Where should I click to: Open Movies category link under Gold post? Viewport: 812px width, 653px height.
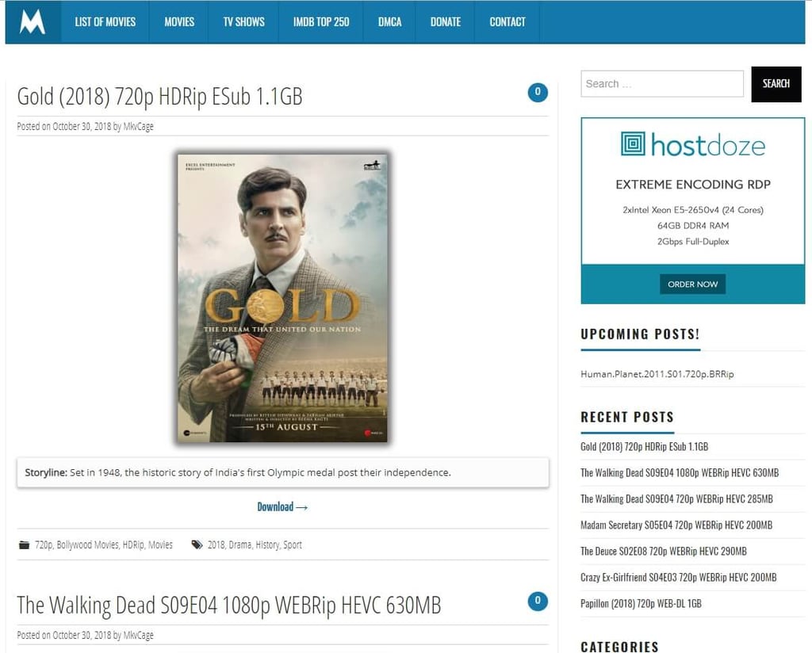[x=160, y=545]
